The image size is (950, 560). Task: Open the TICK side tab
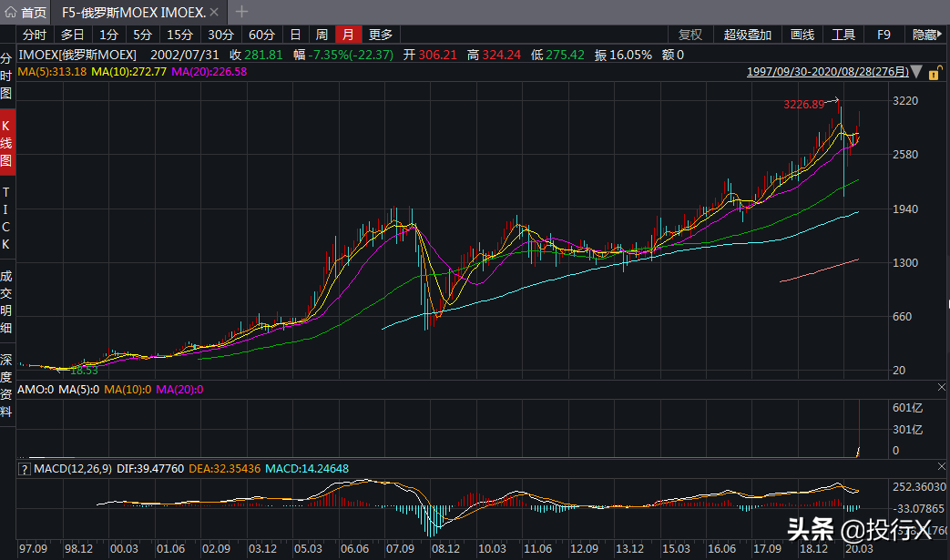(x=6, y=219)
